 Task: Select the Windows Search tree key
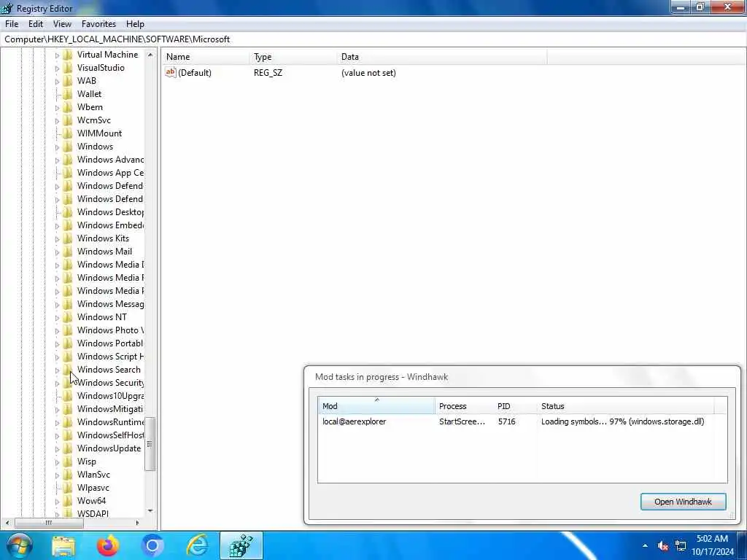click(x=109, y=370)
